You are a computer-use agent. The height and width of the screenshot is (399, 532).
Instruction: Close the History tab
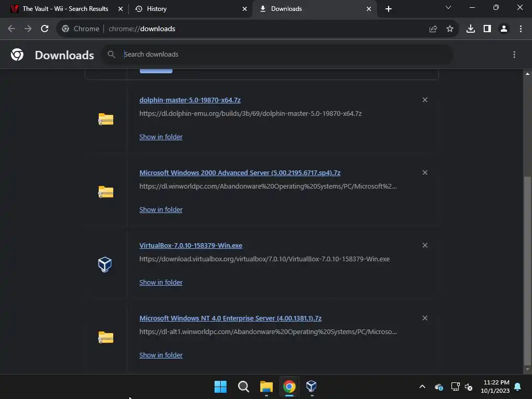click(245, 9)
